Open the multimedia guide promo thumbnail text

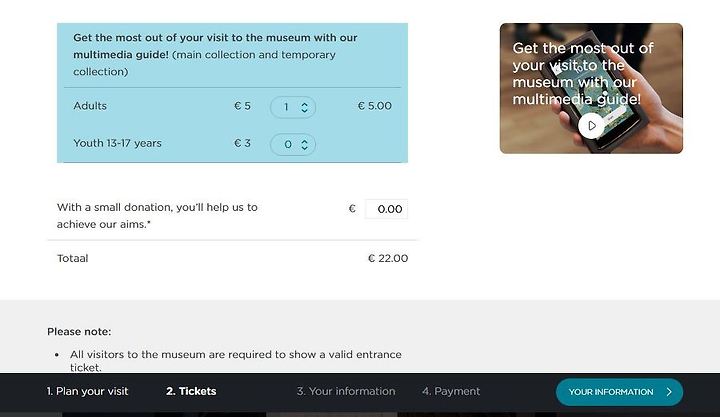coord(583,73)
